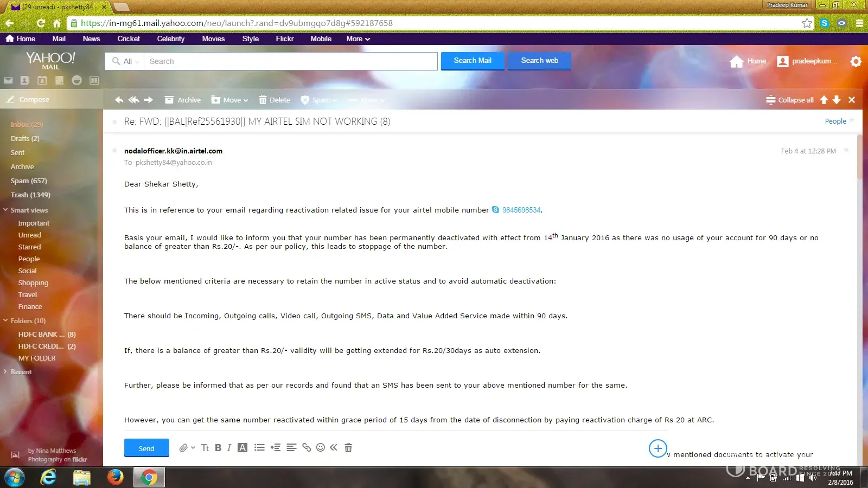Click the phone number 9845698534 link
The height and width of the screenshot is (488, 868).
[521, 210]
